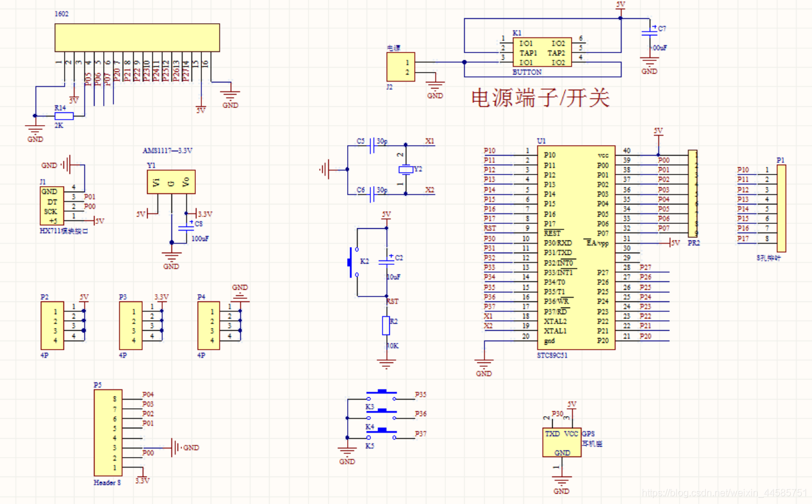Click the J2 power terminal connector
This screenshot has width=812, height=504.
(x=400, y=67)
